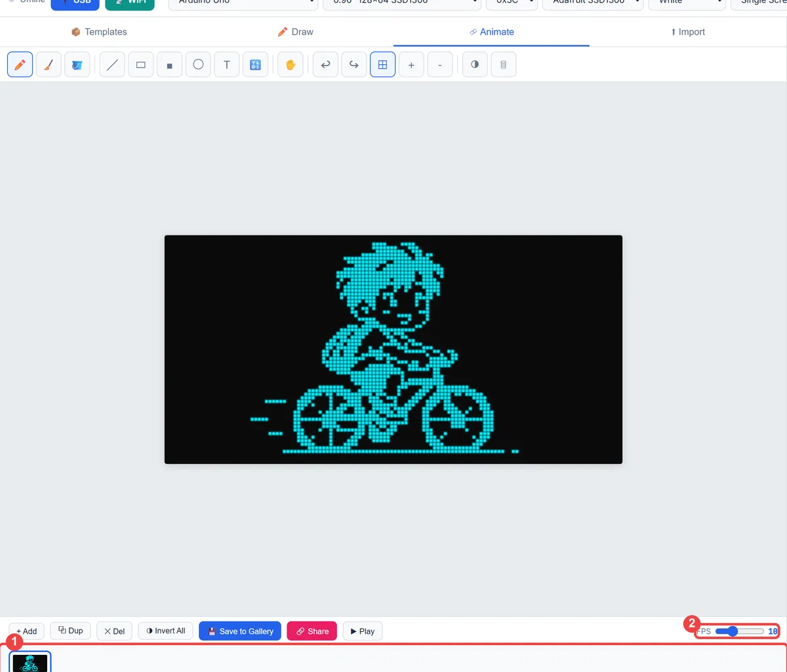Screen dimensions: 787x672
Task: Clear canvas with the trash icon
Action: click(x=504, y=65)
